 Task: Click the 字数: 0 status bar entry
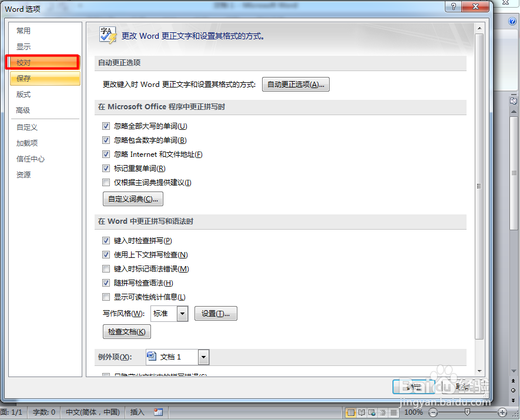point(44,412)
